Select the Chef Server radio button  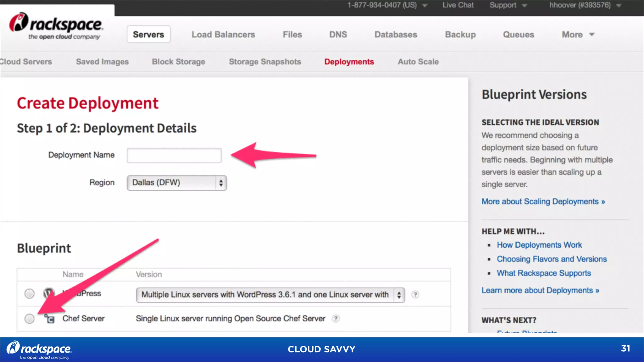(30, 319)
